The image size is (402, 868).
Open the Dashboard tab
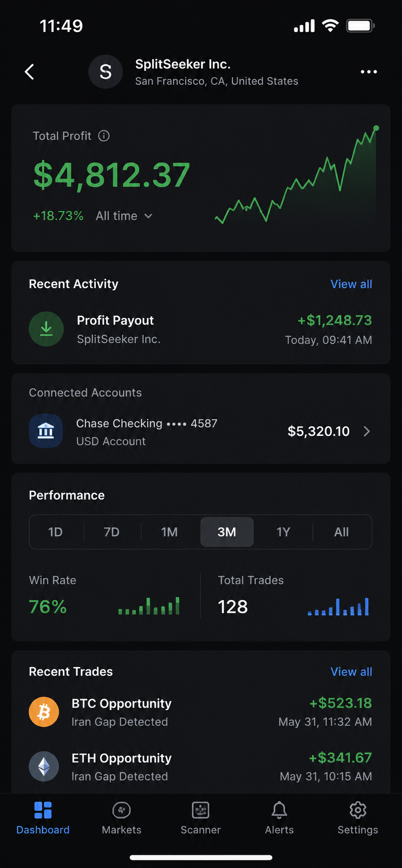[43, 818]
